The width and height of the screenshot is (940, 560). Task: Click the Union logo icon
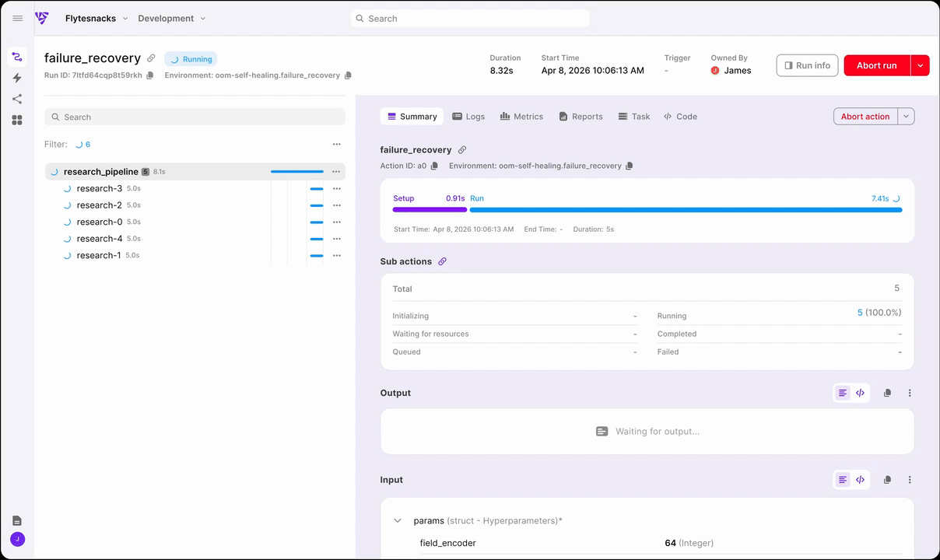[42, 18]
